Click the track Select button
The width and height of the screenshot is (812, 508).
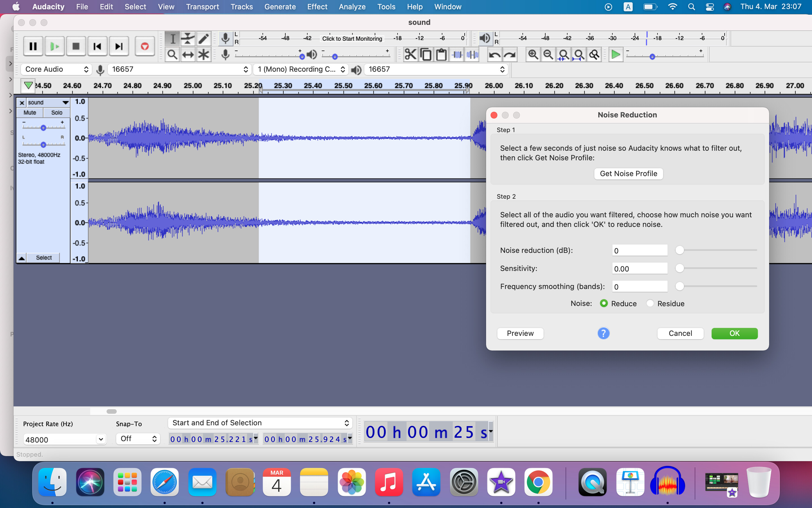tap(44, 258)
